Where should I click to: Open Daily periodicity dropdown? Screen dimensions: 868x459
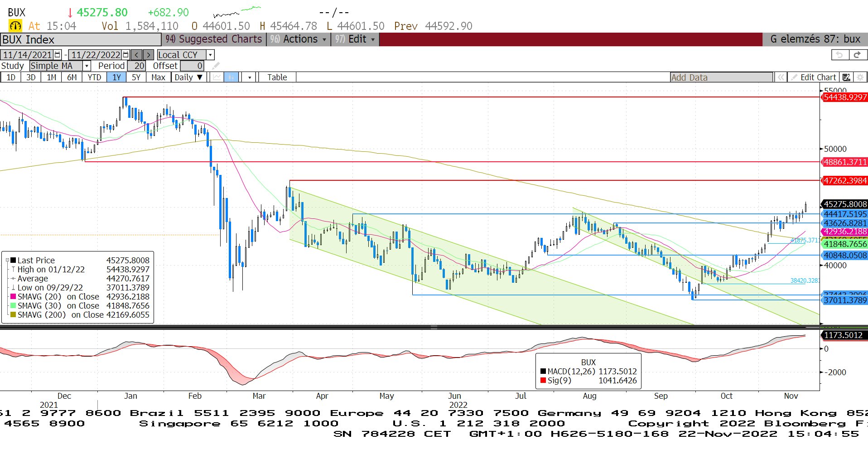click(189, 77)
